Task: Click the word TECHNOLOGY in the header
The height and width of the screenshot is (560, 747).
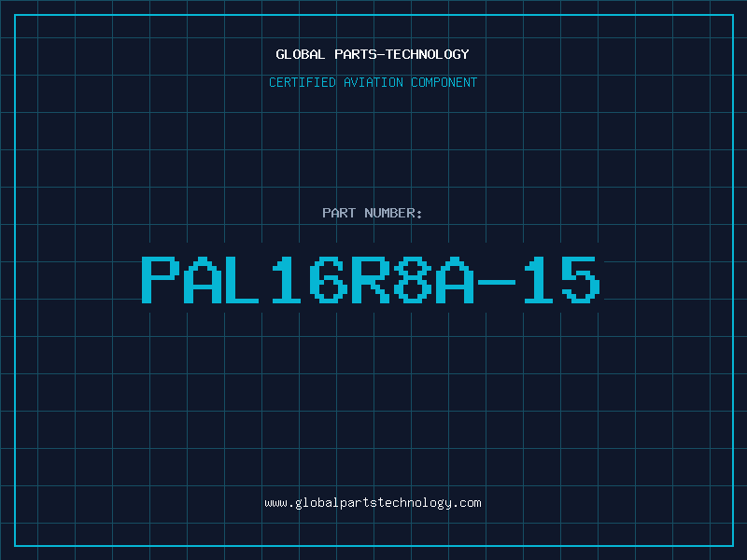Action: [428, 54]
